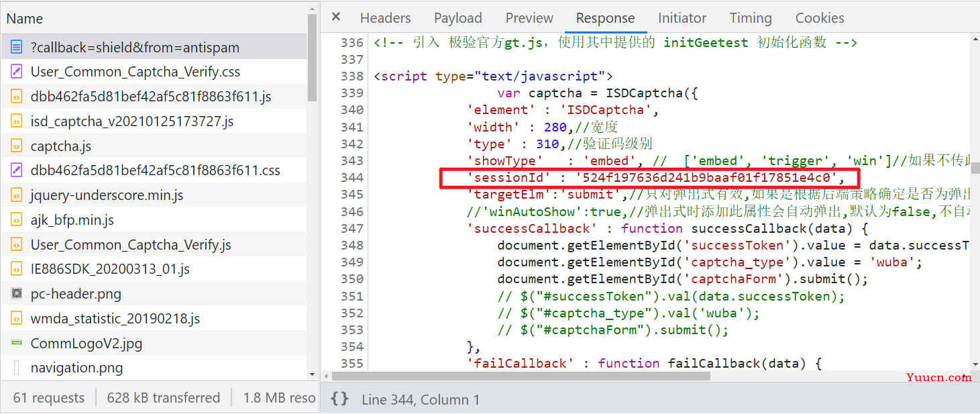Click script icon beside ajk_bfp.min.js
This screenshot has width=980, height=414.
(x=17, y=220)
